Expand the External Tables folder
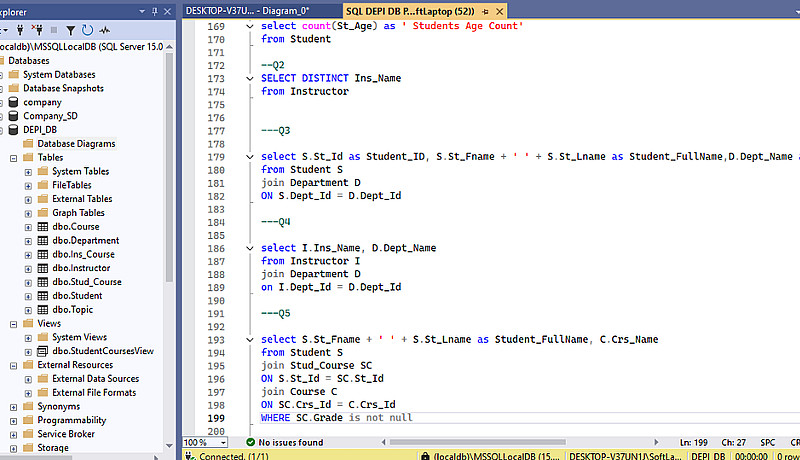 (28, 199)
